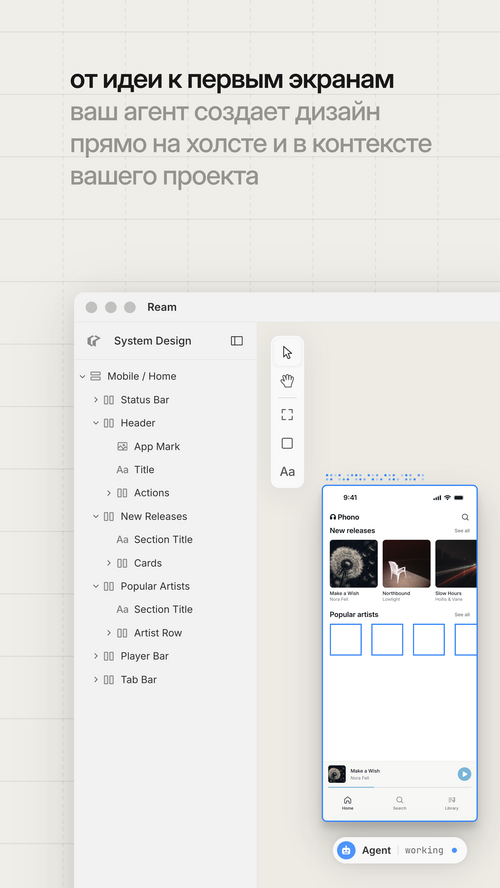Image resolution: width=500 pixels, height=888 pixels.
Task: Select the rectangle shape tool
Action: coord(287,443)
